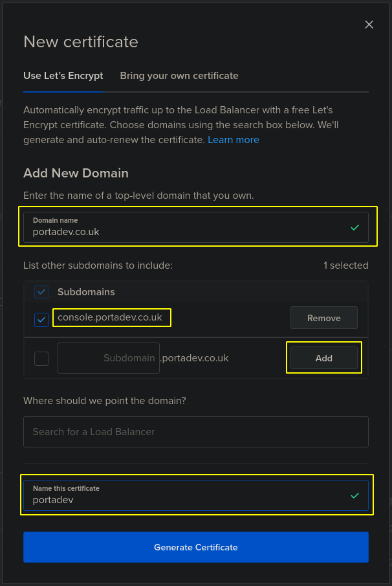
Task: Tick the empty checkbox beside new Subdomain field
Action: (41, 359)
